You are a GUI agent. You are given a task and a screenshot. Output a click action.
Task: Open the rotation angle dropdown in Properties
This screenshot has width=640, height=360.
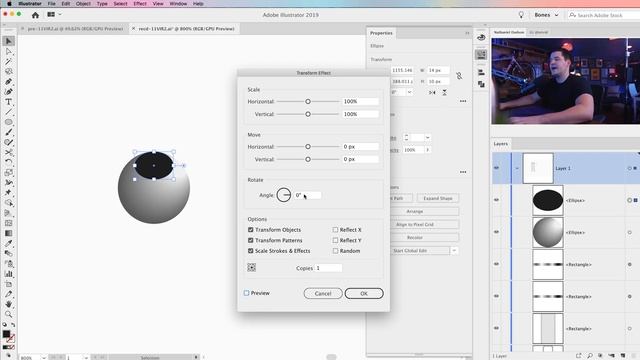click(x=409, y=92)
